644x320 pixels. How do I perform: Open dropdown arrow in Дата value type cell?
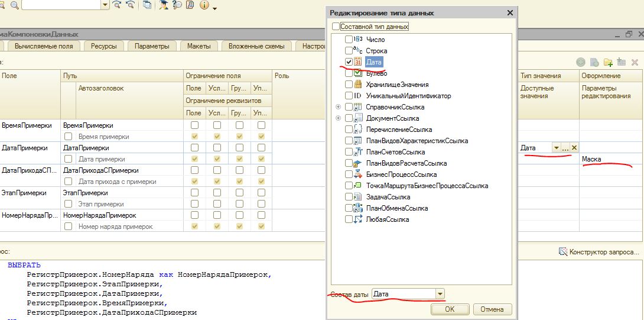click(x=556, y=148)
